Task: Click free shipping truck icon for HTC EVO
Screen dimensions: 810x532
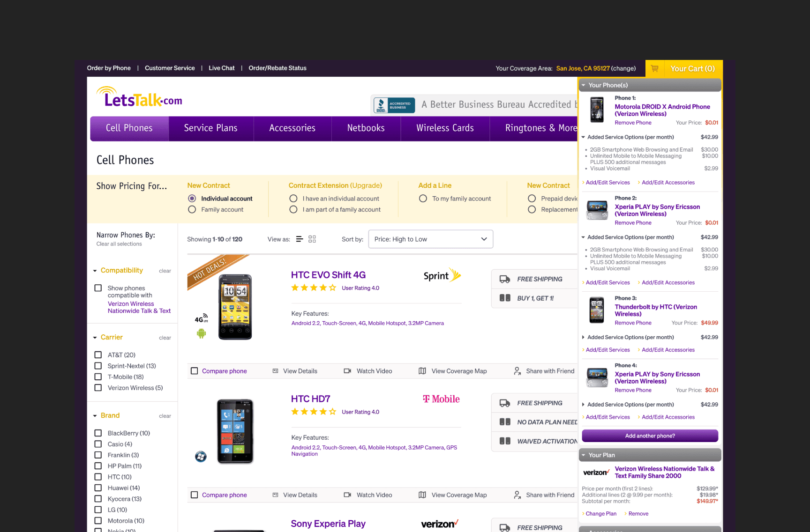Action: click(x=505, y=279)
